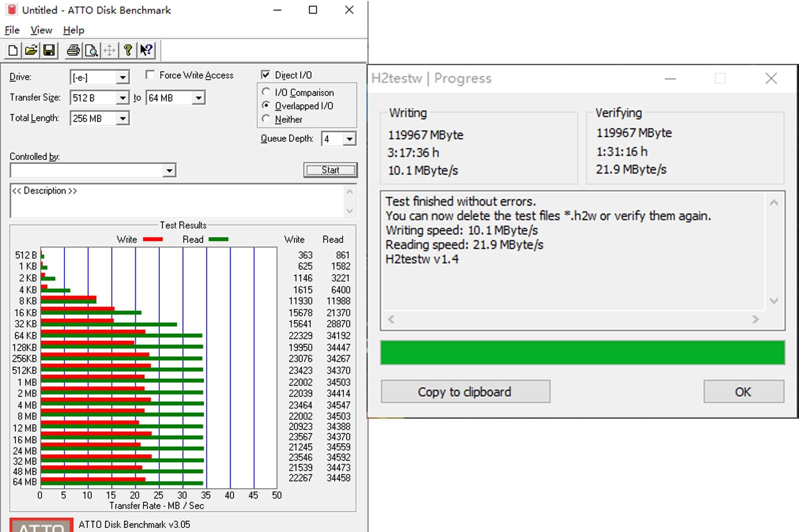Image resolution: width=799 pixels, height=532 pixels.
Task: Click the read value "34592" for 32 MB
Action: [339, 457]
